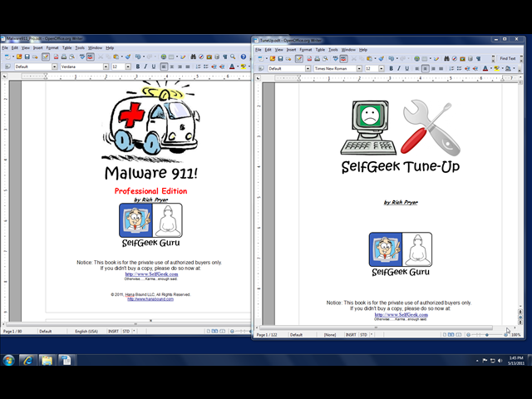The width and height of the screenshot is (532, 399).
Task: Click Show Draw Functions icon in TuneUp window
Action: [436, 59]
